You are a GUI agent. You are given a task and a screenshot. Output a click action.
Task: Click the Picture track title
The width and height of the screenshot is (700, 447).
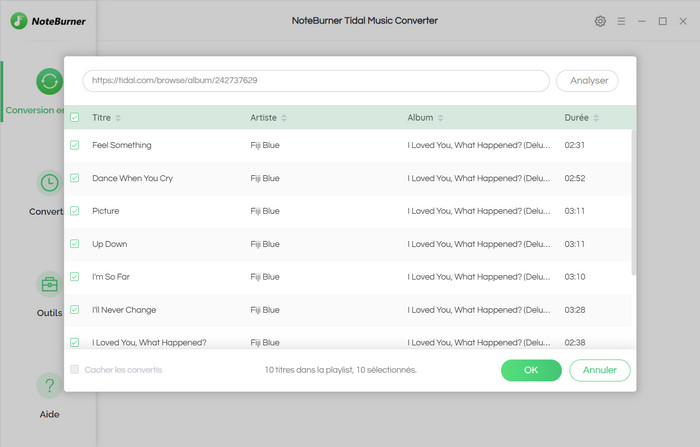[106, 211]
